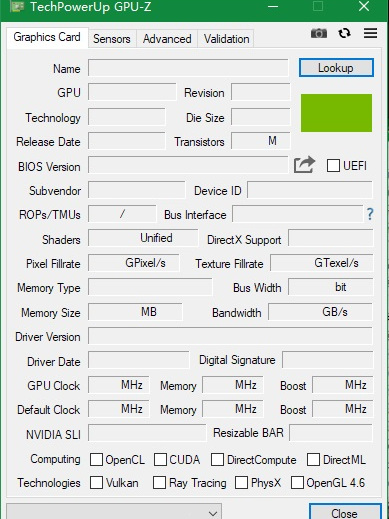
Task: Switch to the Validation tab
Action: tap(226, 39)
